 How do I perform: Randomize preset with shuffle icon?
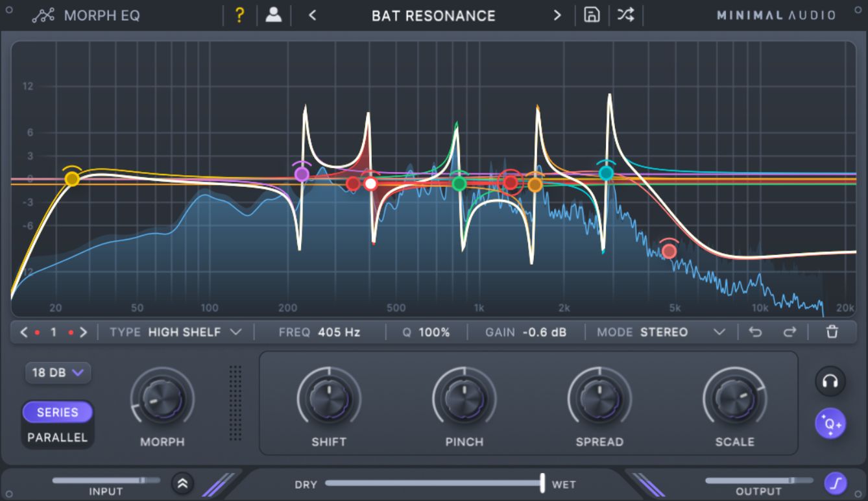tap(625, 16)
